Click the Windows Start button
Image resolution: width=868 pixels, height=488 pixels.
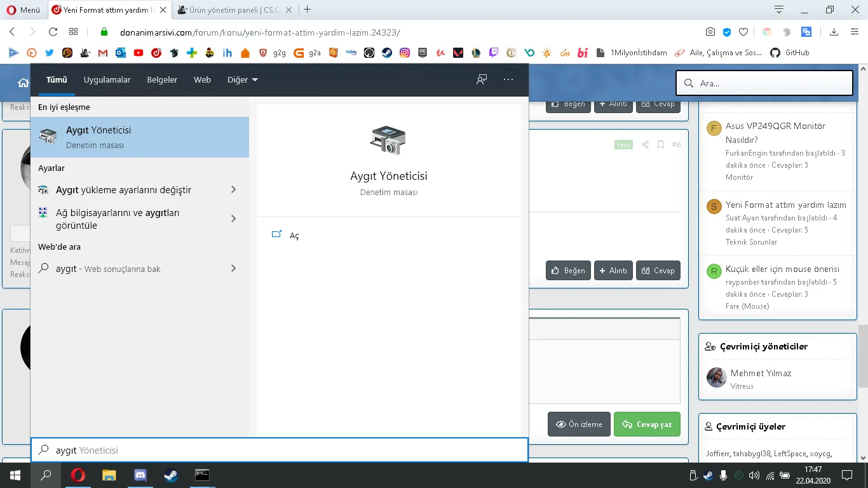pyautogui.click(x=15, y=475)
